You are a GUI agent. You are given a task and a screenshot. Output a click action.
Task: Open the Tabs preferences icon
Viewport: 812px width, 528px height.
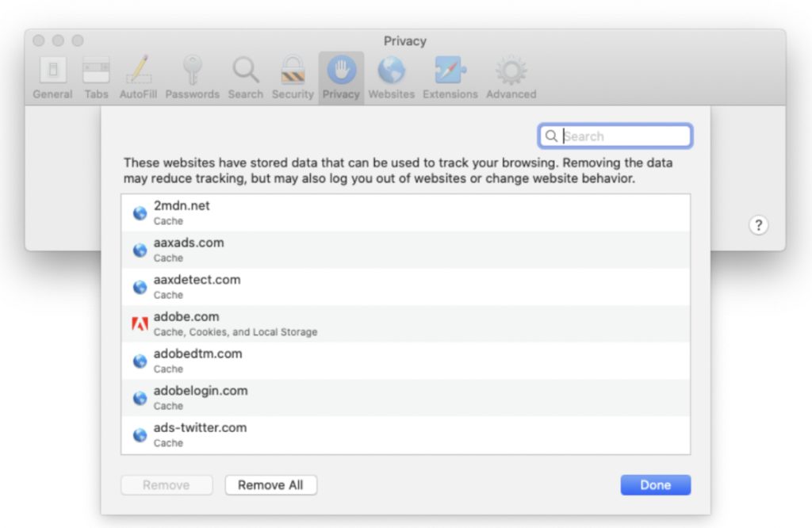(x=96, y=70)
